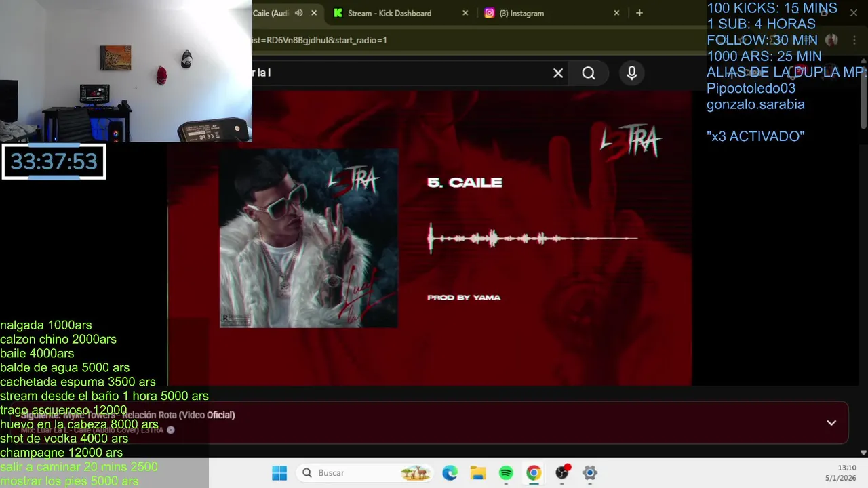Open the Chrome profile avatar
This screenshot has height=488, width=868.
832,40
